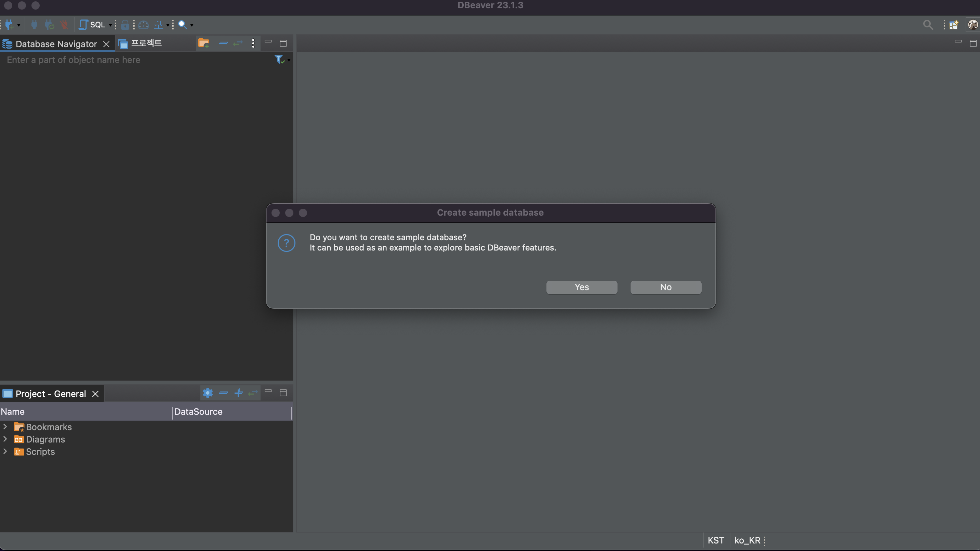Click the New Database Connection plug icon
Viewport: 980px width, 551px height.
click(x=10, y=25)
